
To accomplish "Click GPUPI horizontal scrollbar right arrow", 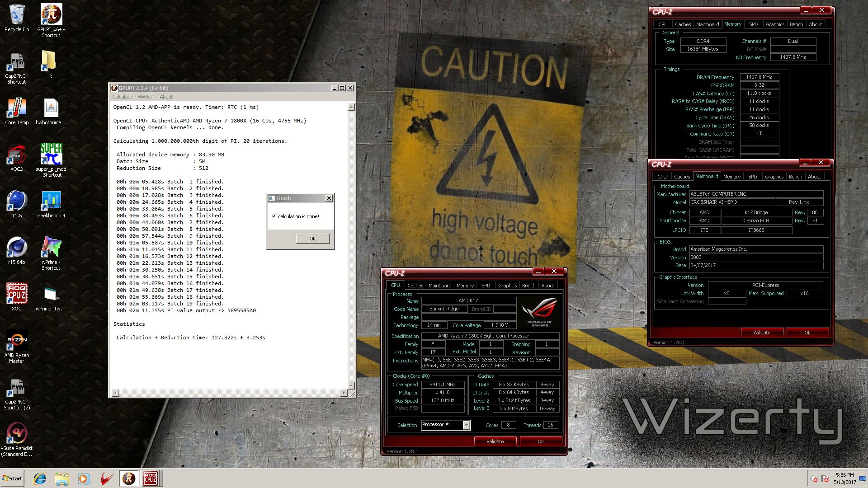I will [x=344, y=393].
